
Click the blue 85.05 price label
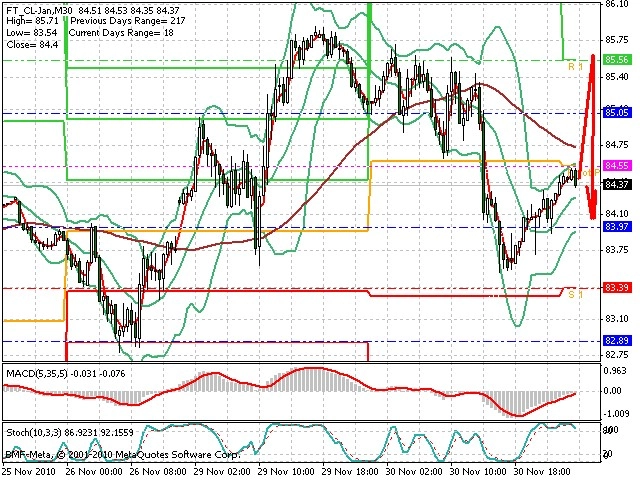point(616,112)
